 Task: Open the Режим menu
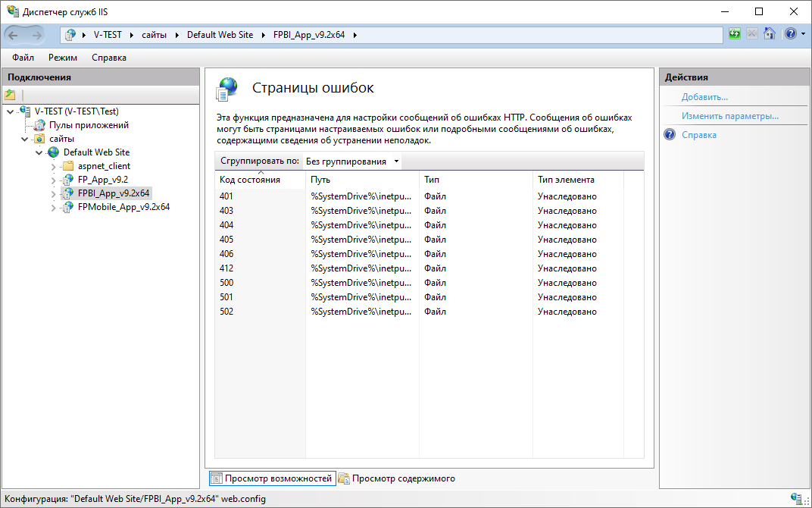(63, 58)
